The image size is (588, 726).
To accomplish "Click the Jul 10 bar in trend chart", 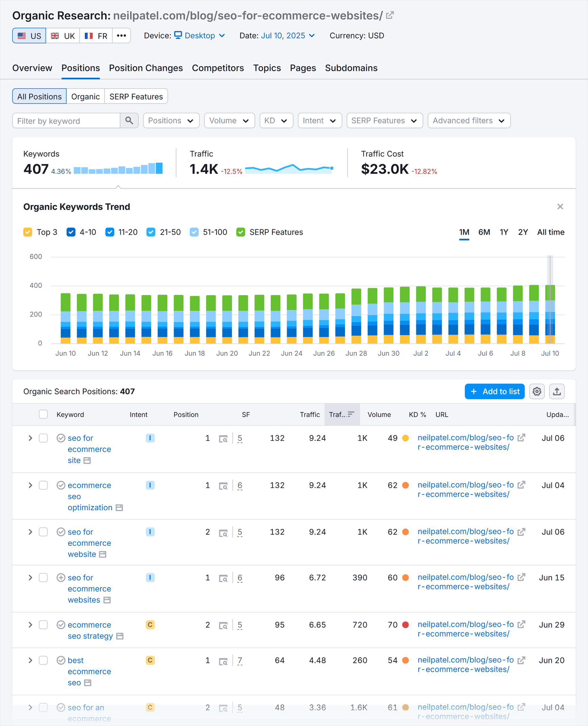I will (550, 314).
